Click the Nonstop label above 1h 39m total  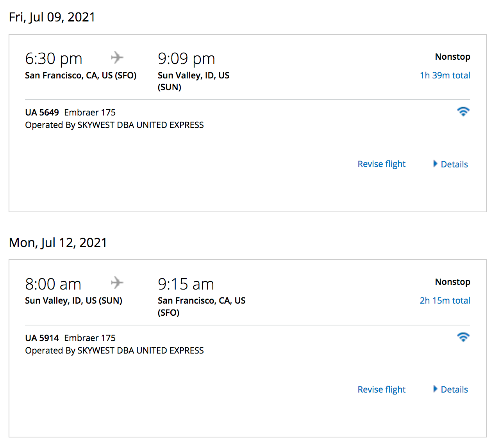click(x=452, y=57)
